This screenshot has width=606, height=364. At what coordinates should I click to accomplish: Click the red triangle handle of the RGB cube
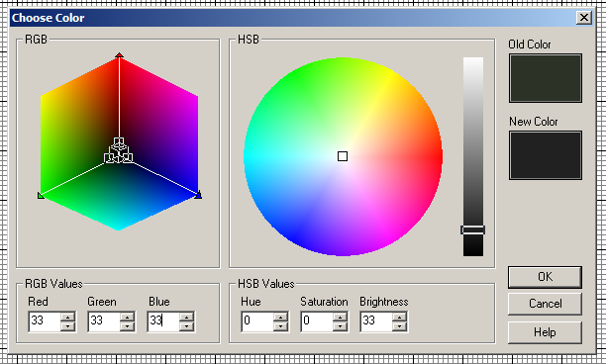point(119,55)
